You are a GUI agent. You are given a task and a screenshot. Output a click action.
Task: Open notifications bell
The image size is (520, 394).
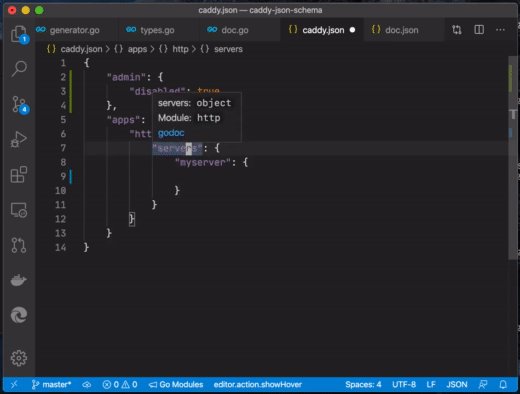503,385
